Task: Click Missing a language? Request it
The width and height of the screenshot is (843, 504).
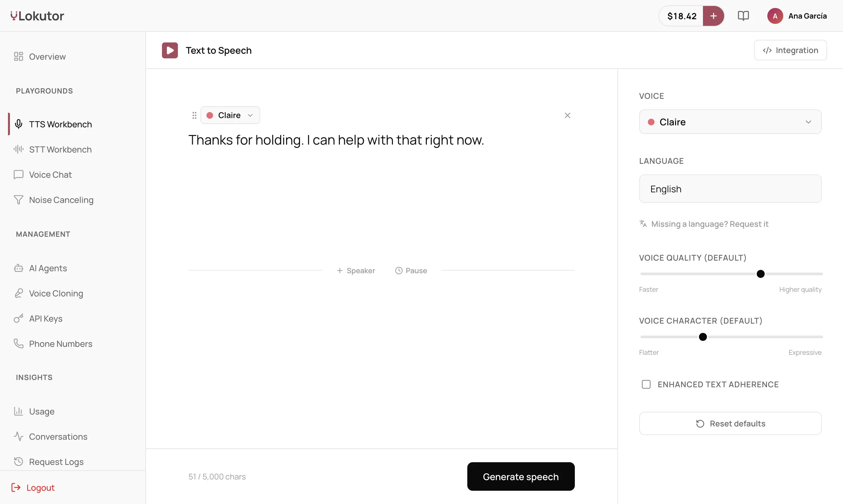Action: pyautogui.click(x=704, y=224)
